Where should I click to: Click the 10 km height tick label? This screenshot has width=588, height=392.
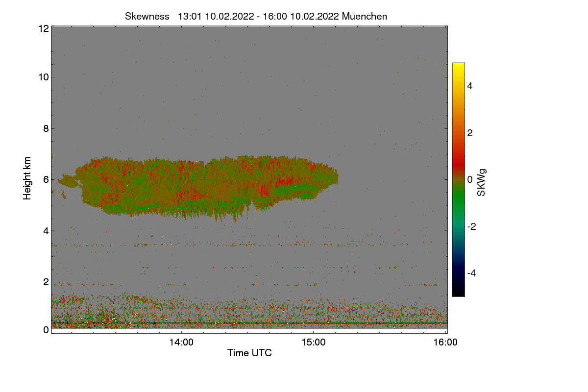(x=43, y=77)
